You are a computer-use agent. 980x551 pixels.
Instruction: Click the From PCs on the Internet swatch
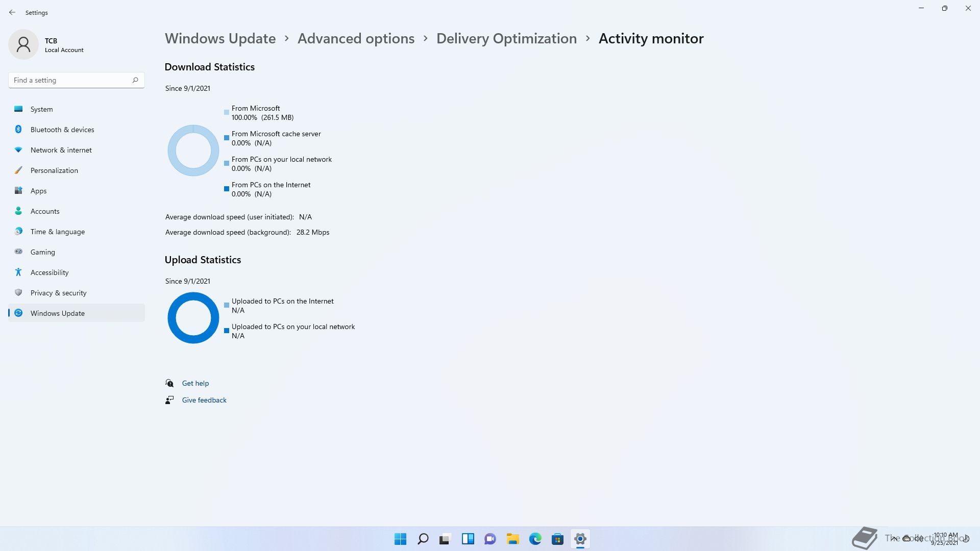pos(227,189)
